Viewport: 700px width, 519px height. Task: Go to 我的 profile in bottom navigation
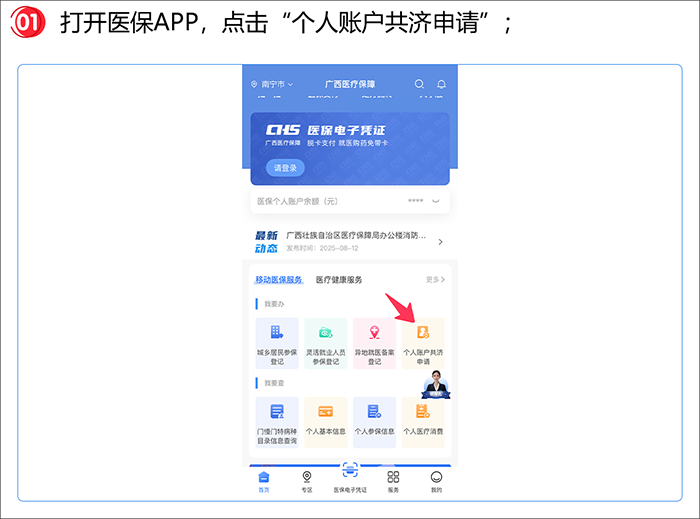tap(436, 480)
